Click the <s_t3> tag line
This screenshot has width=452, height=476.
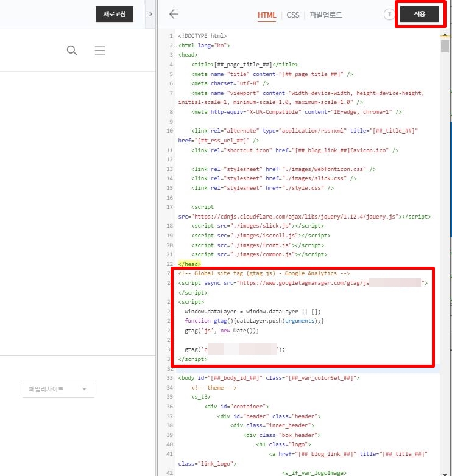201,397
